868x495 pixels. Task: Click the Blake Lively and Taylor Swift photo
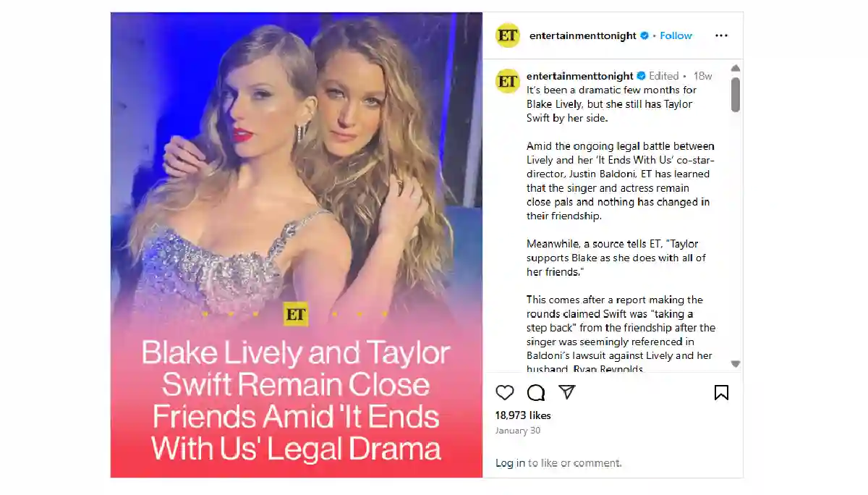tap(297, 245)
